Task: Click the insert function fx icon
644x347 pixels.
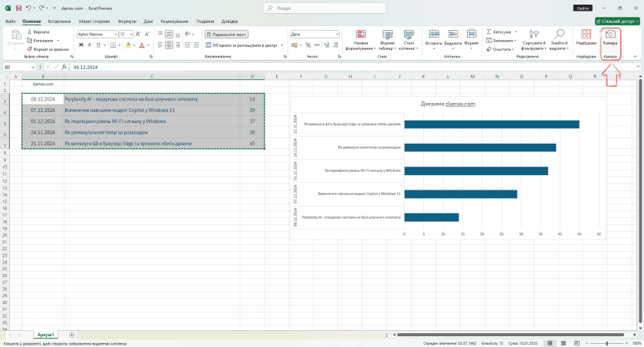Action: click(x=64, y=67)
